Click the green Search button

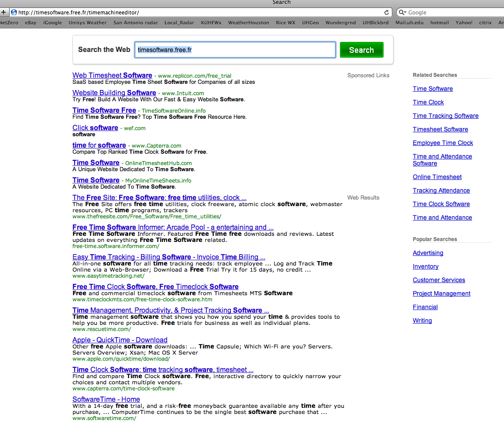(362, 50)
